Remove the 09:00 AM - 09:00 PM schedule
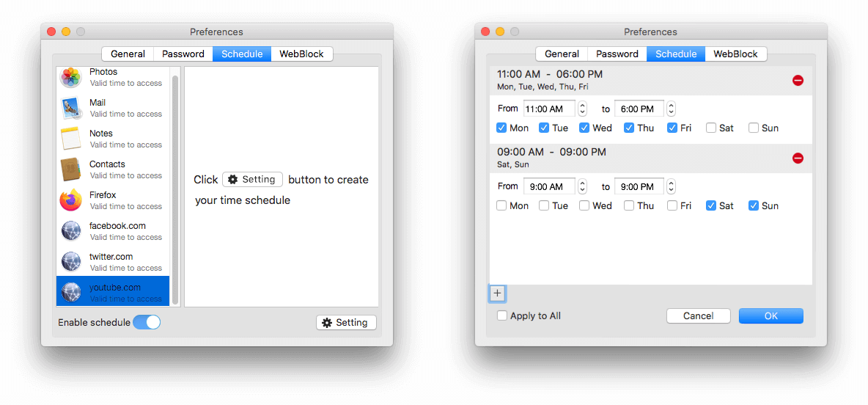 [x=798, y=158]
